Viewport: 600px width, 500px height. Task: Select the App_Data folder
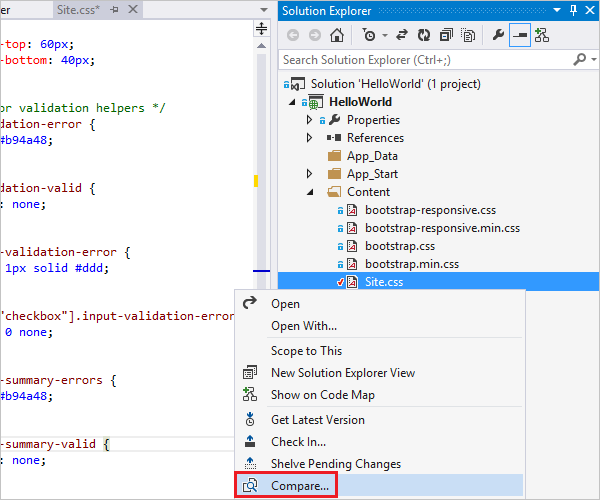372,156
